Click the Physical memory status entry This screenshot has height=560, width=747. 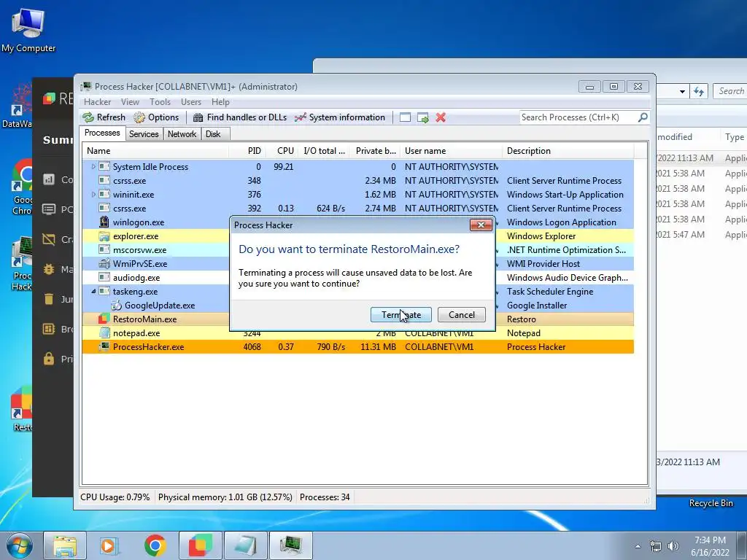point(225,497)
